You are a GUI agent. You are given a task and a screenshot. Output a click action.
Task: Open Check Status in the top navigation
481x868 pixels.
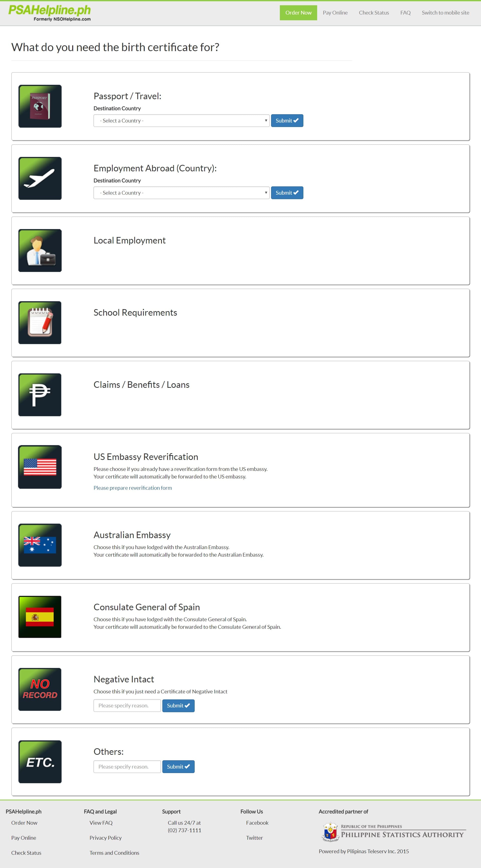click(x=374, y=13)
